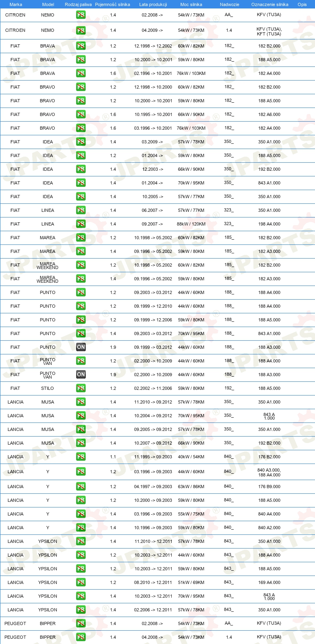
Task: Click the Rodzaj paliwa column header
Action: [x=78, y=4]
